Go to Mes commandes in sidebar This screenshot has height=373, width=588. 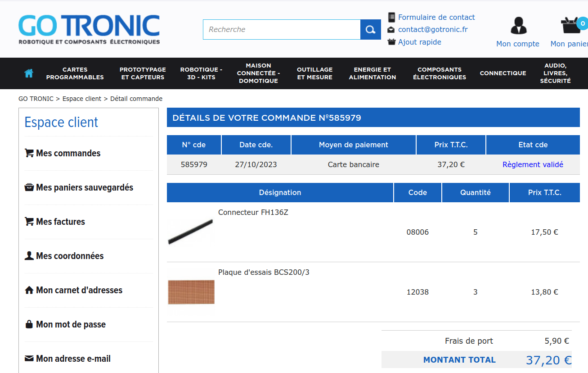(68, 153)
